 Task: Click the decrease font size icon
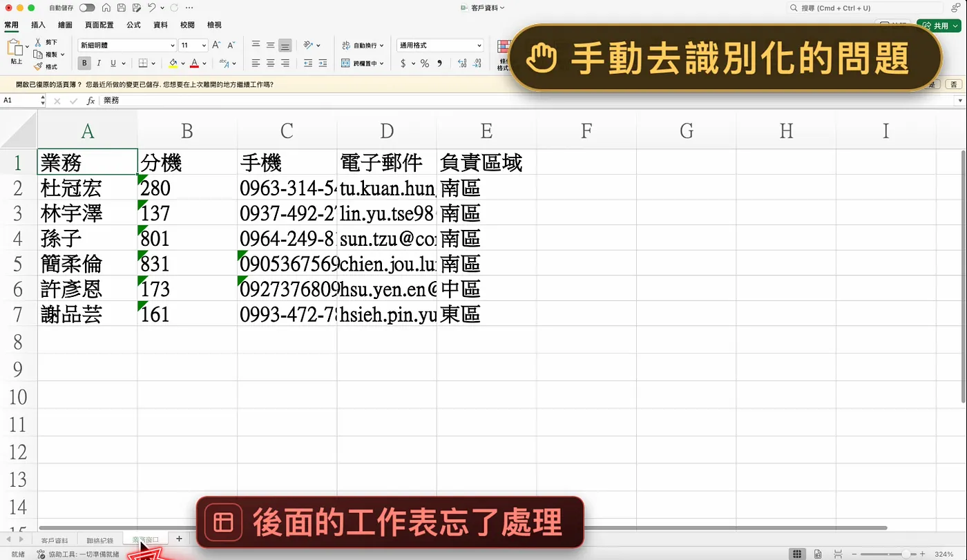click(233, 45)
